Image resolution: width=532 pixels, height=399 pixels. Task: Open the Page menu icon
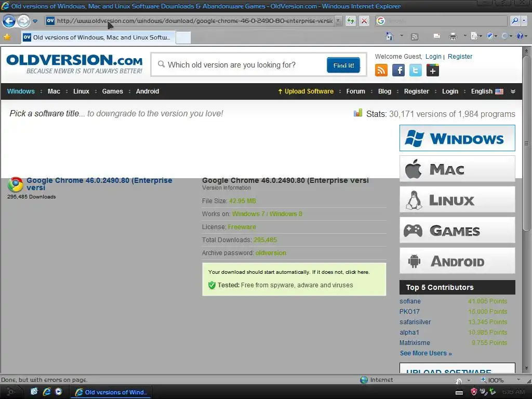point(475,36)
